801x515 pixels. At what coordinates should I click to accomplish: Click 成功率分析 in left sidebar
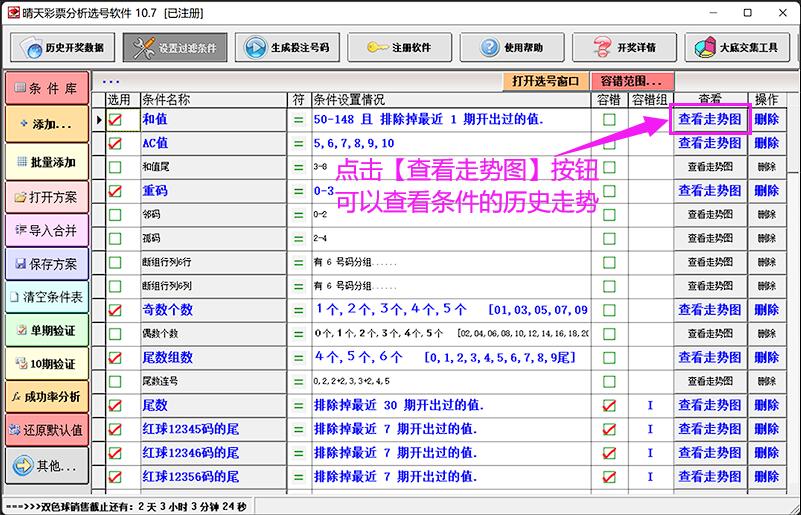pos(46,397)
